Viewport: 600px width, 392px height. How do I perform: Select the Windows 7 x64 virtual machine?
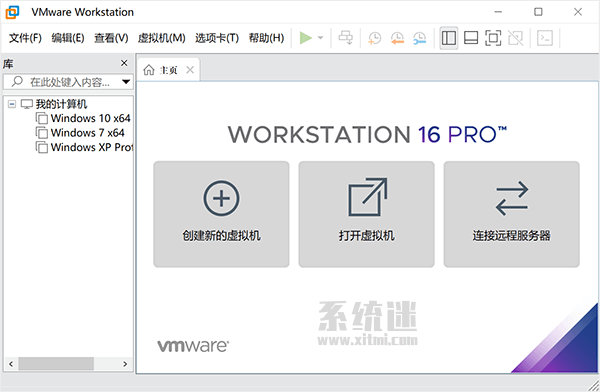[87, 133]
